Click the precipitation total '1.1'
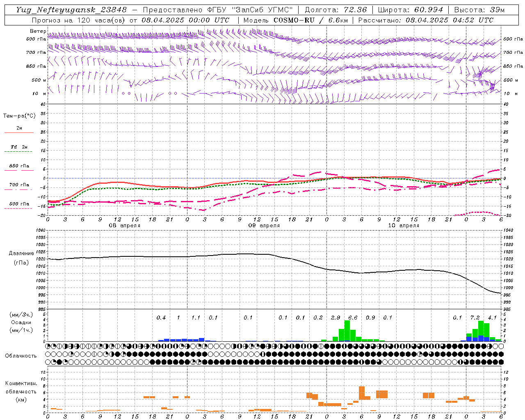 point(196,317)
